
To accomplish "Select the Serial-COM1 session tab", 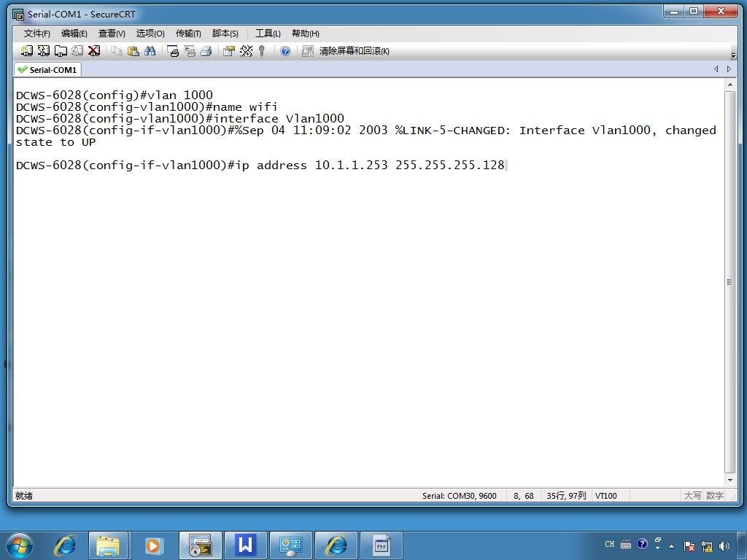I will coord(47,69).
